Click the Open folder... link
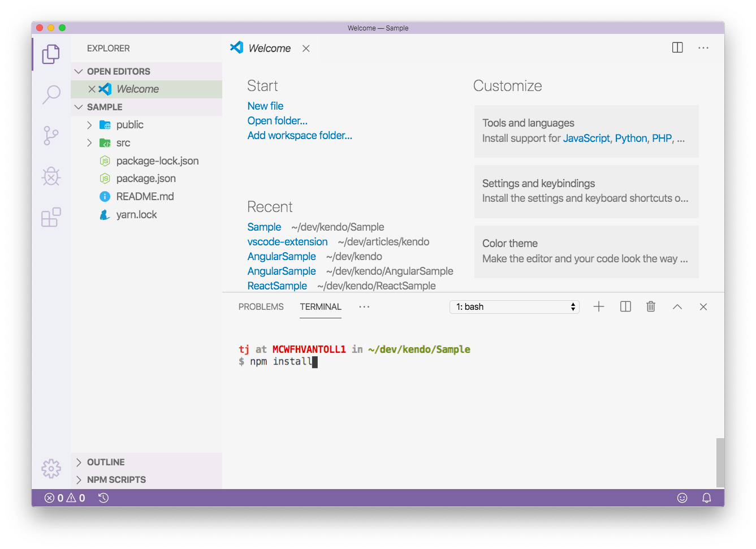 (x=277, y=121)
